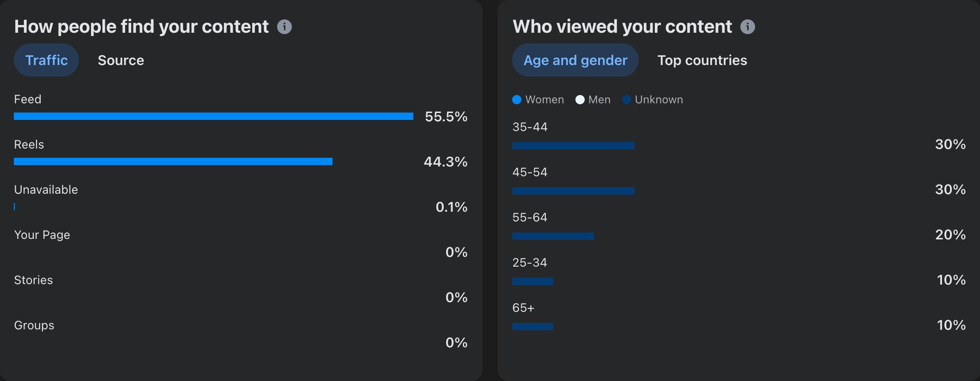Click the Unknown legend dot
The width and height of the screenshot is (980, 381).
(x=627, y=100)
